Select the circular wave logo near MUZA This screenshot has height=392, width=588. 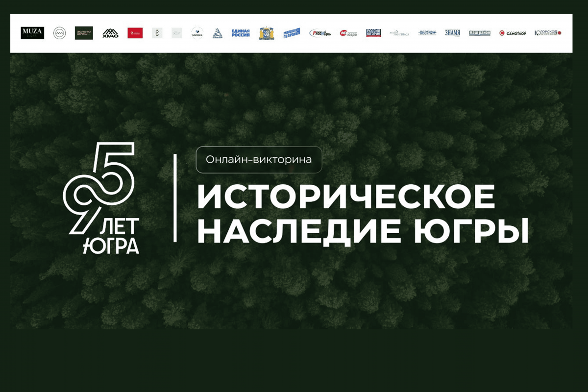point(60,33)
